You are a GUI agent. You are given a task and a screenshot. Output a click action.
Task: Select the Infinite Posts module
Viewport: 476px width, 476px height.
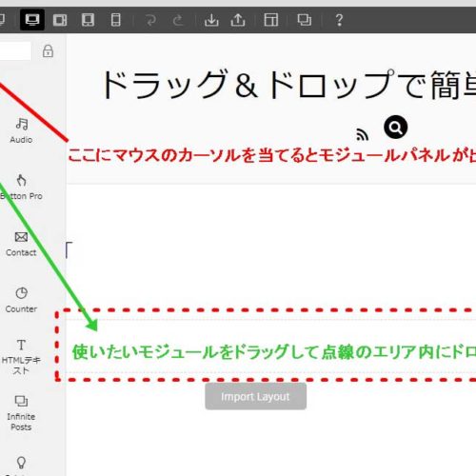click(x=21, y=413)
